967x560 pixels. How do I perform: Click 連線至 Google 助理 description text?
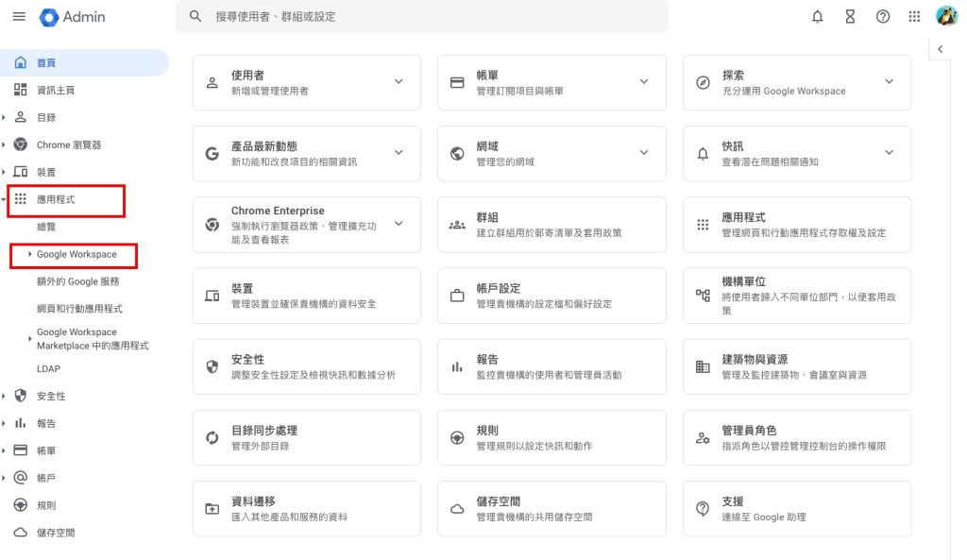[x=764, y=518]
